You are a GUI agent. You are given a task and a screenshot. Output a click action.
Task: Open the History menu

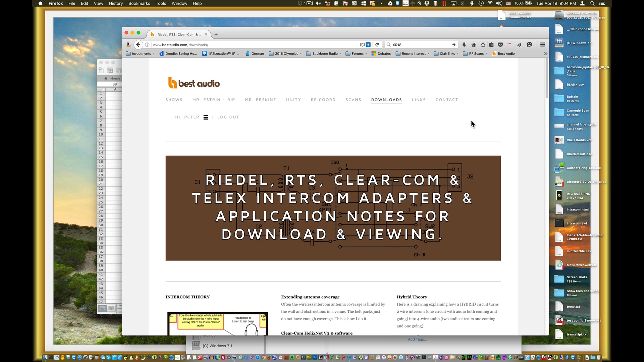[x=116, y=3]
